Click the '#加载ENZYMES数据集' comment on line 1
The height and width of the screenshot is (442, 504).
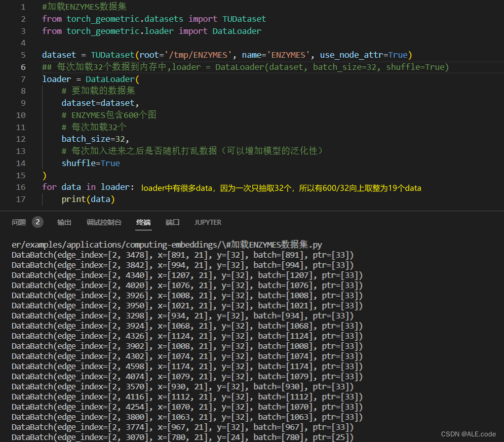tap(84, 7)
